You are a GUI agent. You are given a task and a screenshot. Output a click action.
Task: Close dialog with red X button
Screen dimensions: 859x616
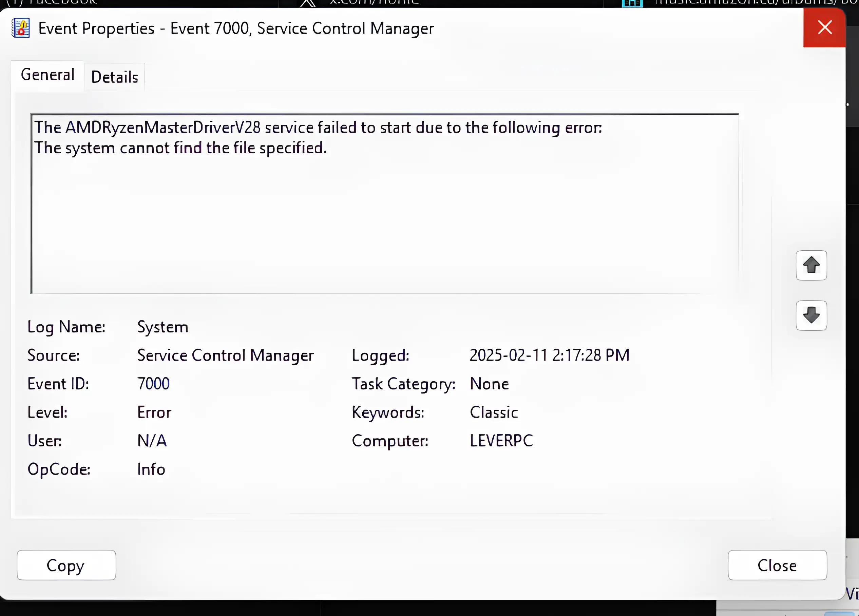click(x=824, y=27)
